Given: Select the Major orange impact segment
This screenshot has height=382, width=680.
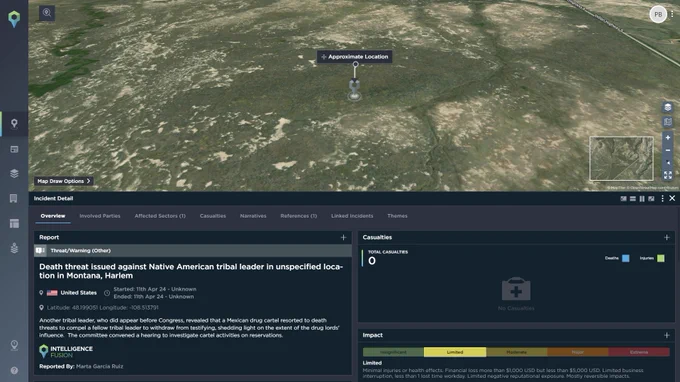Looking at the screenshot, I should pyautogui.click(x=578, y=352).
